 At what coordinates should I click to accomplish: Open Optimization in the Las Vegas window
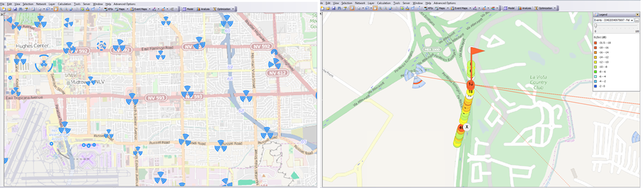[x=224, y=9]
